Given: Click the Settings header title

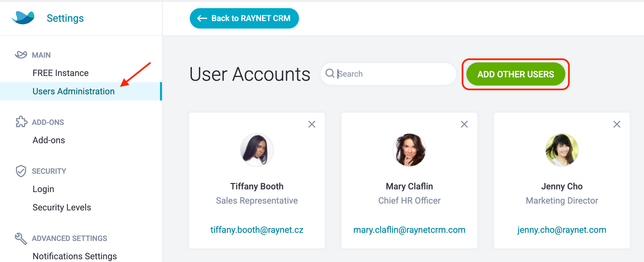Looking at the screenshot, I should 65,18.
